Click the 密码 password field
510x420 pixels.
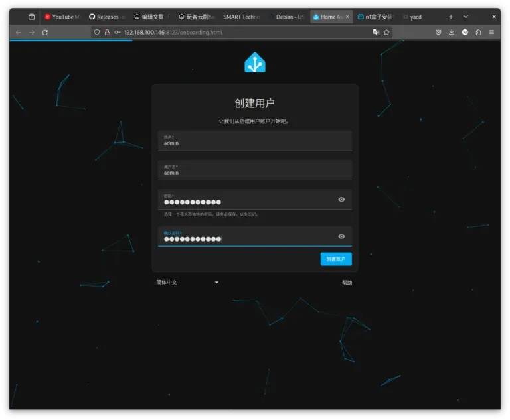[x=255, y=200]
